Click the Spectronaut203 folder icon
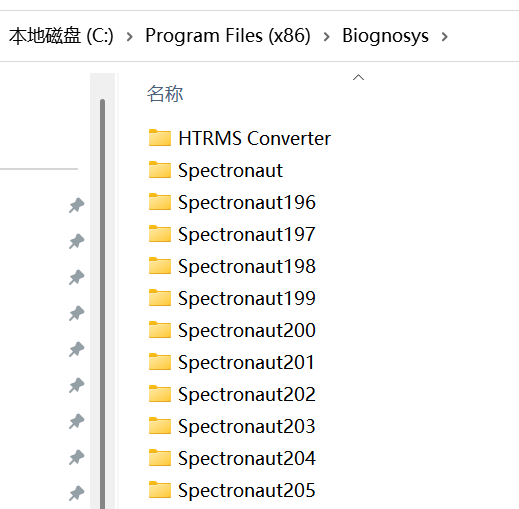The width and height of the screenshot is (519, 509). coord(160,426)
